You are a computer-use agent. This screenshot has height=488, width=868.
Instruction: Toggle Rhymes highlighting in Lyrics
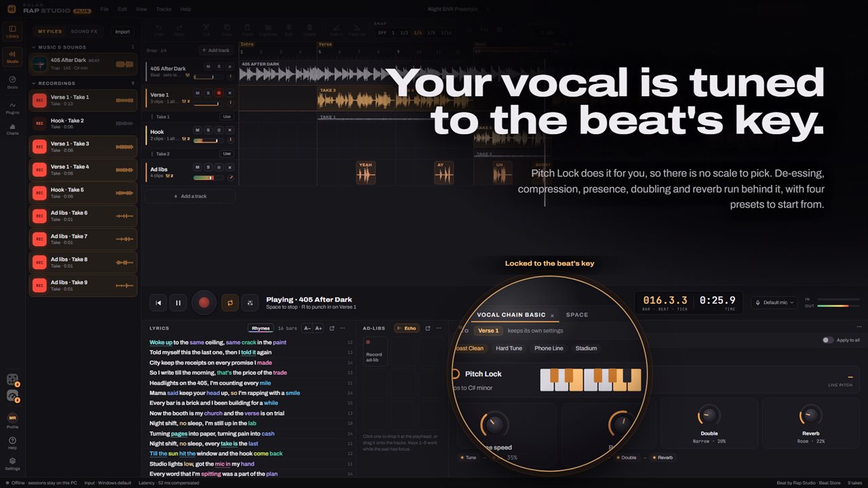[261, 328]
